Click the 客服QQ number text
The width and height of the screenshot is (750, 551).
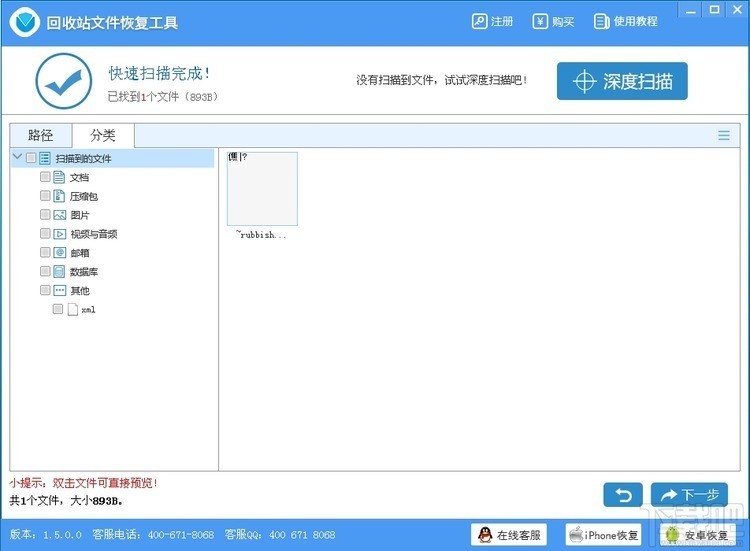click(280, 535)
